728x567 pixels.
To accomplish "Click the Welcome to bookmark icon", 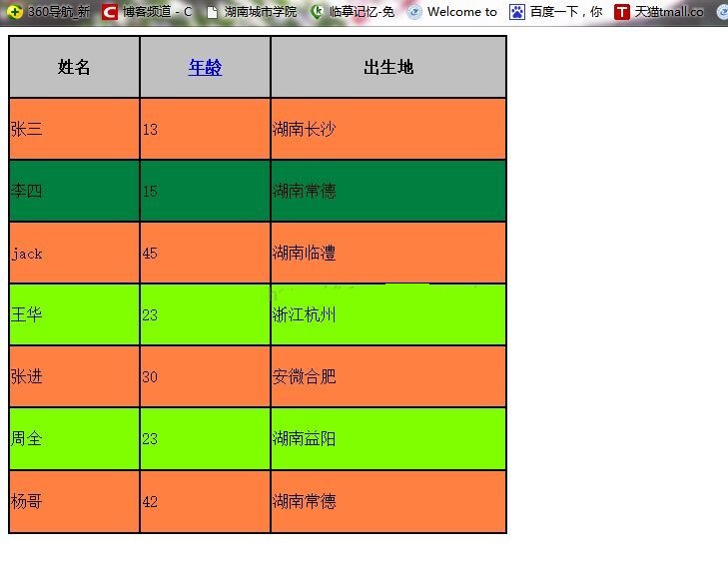I will pos(414,12).
